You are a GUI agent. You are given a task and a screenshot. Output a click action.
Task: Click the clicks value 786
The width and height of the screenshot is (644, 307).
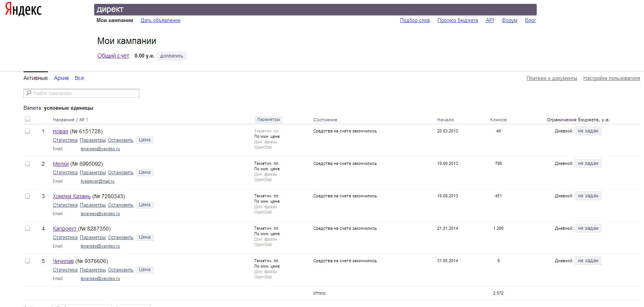point(499,163)
